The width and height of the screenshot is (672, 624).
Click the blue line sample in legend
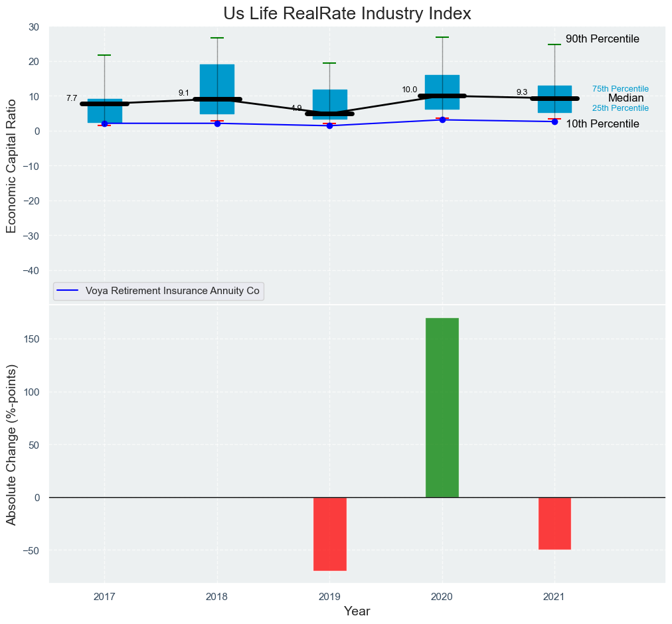[68, 291]
